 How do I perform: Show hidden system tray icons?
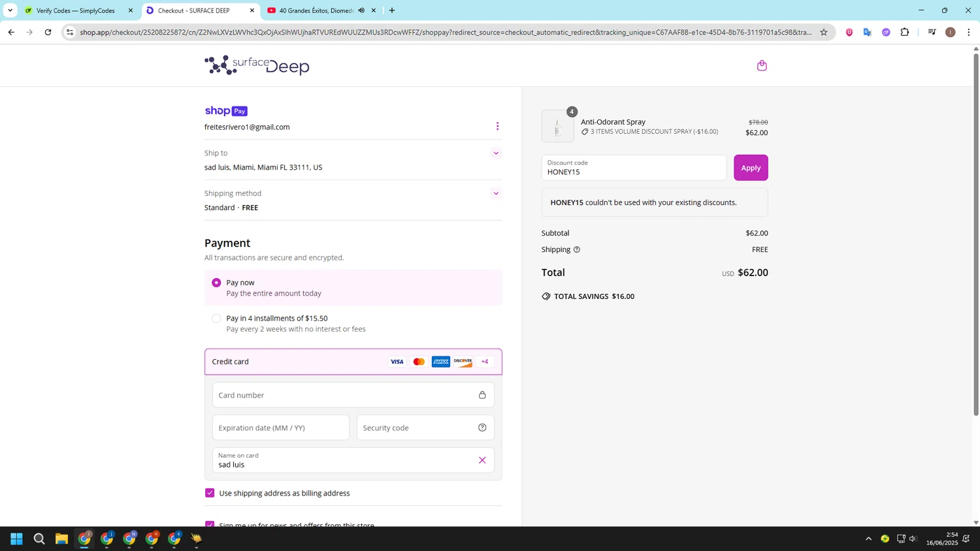click(x=868, y=539)
